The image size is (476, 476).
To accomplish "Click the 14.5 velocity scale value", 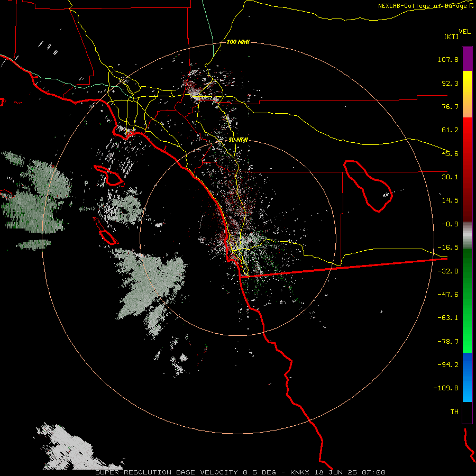I will (450, 200).
